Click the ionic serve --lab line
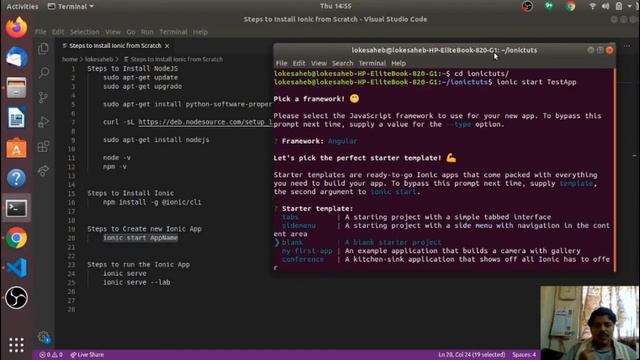Screen dimensions: 640x360 [x=136, y=282]
